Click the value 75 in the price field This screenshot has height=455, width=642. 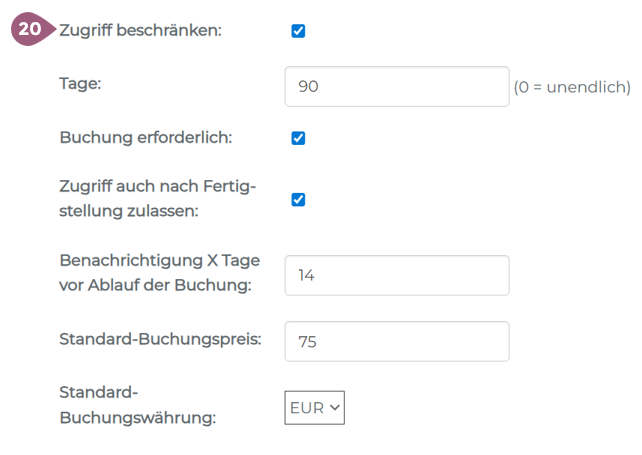coord(307,342)
